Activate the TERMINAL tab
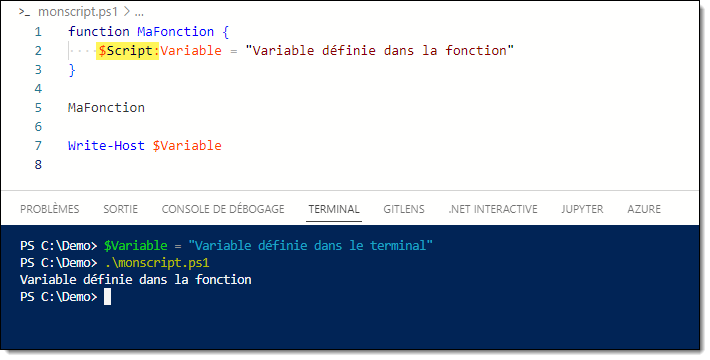Viewport: 710px width, 360px height. 334,209
